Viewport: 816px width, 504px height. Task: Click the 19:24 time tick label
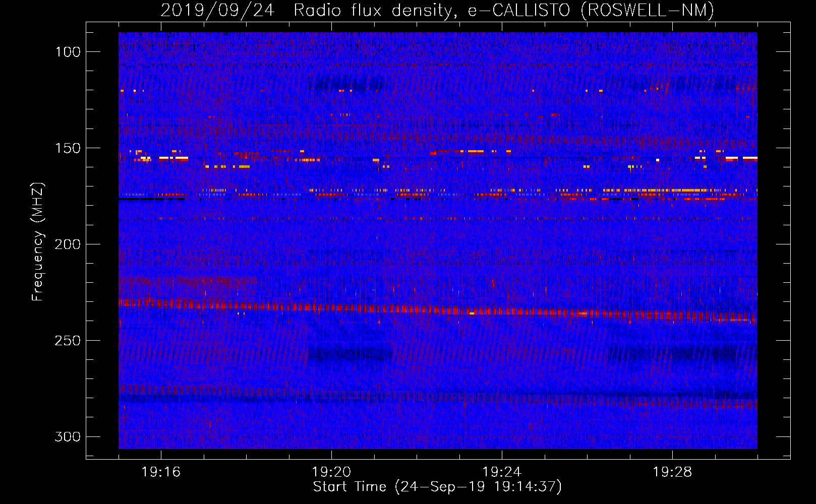point(502,472)
